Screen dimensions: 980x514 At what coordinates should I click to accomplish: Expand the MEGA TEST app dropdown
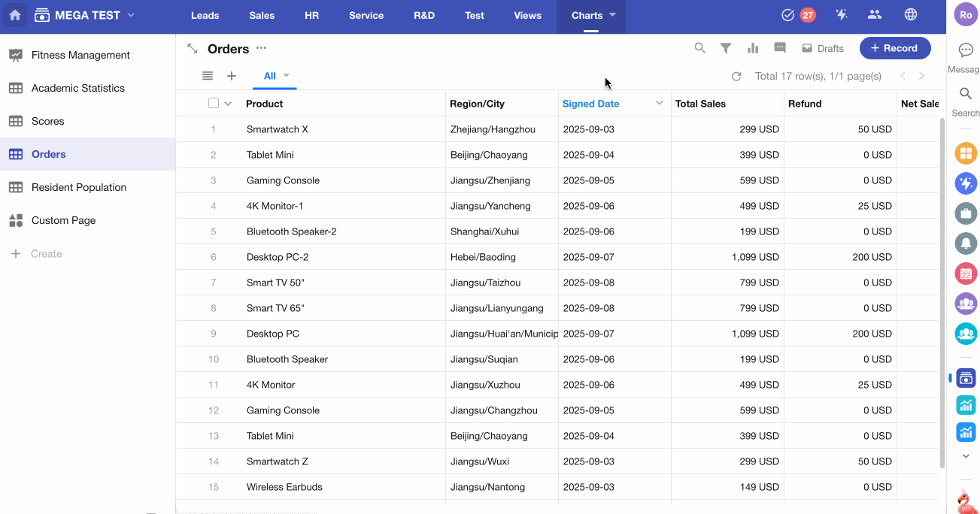click(x=132, y=15)
